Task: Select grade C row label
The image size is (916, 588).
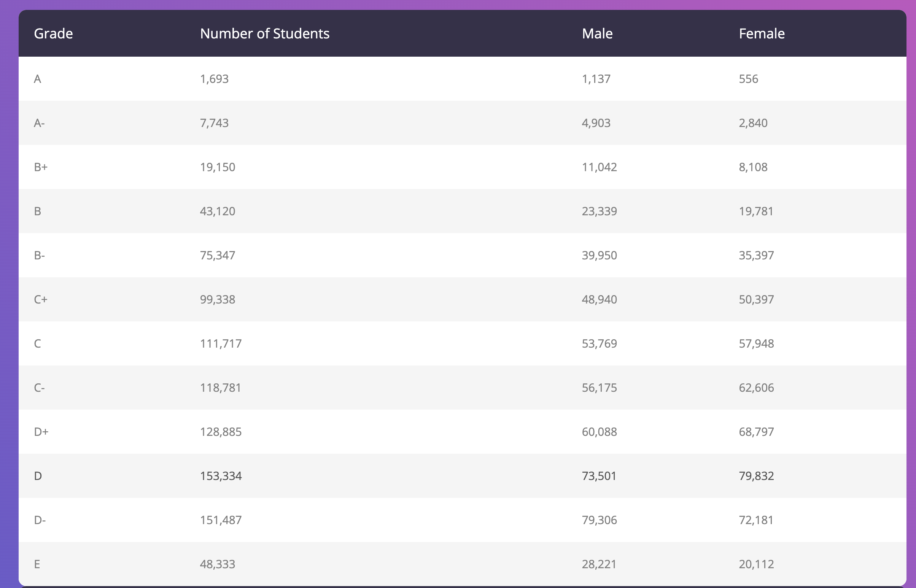Action: point(37,344)
